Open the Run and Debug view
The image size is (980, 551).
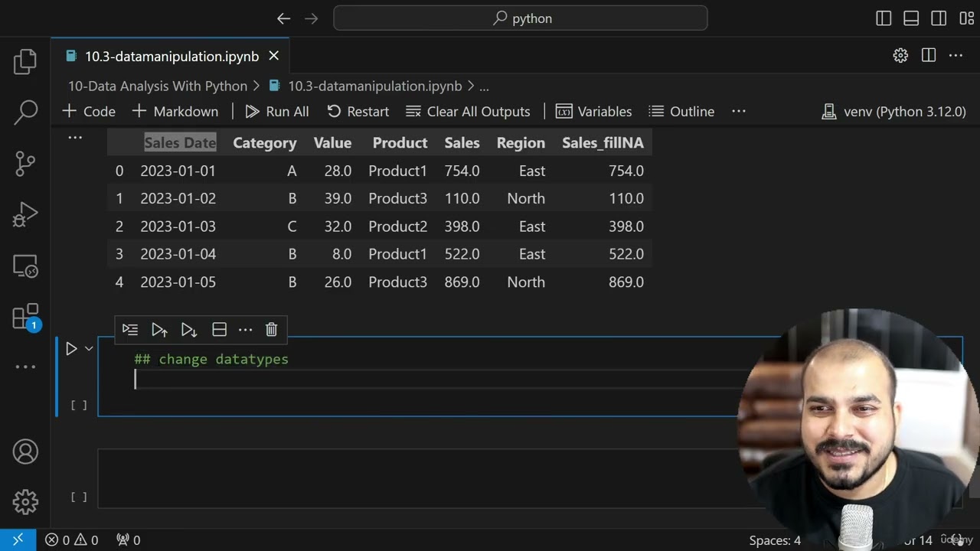tap(25, 214)
